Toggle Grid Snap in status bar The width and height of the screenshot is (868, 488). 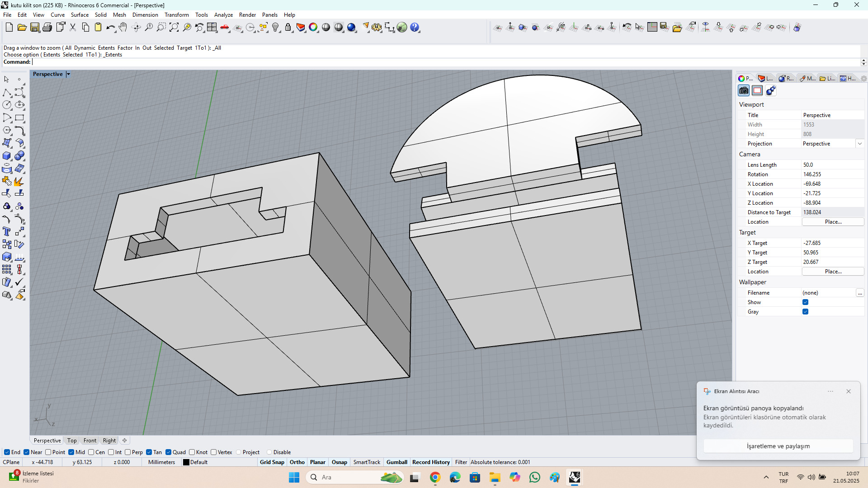(x=272, y=462)
